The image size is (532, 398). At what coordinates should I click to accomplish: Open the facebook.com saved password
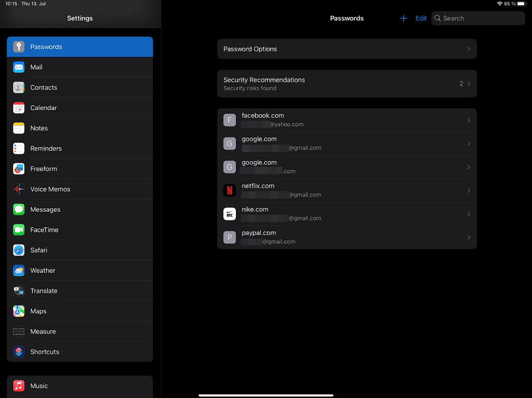[347, 120]
